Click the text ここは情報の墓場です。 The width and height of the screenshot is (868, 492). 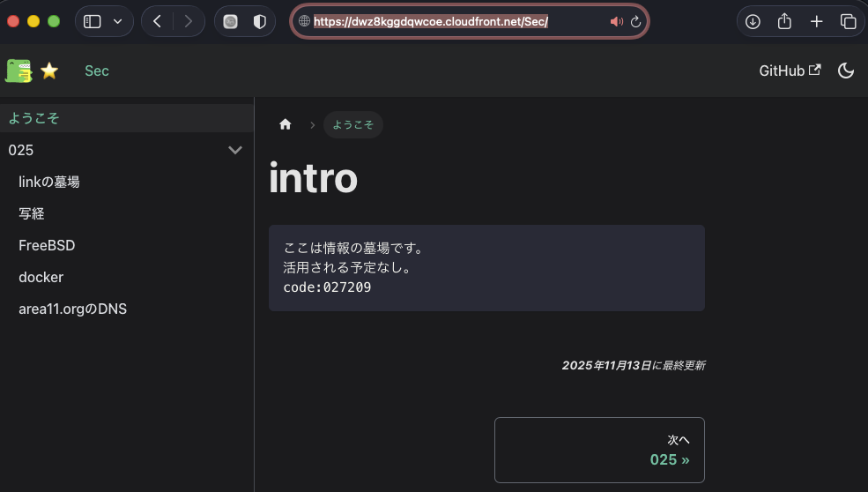point(355,249)
